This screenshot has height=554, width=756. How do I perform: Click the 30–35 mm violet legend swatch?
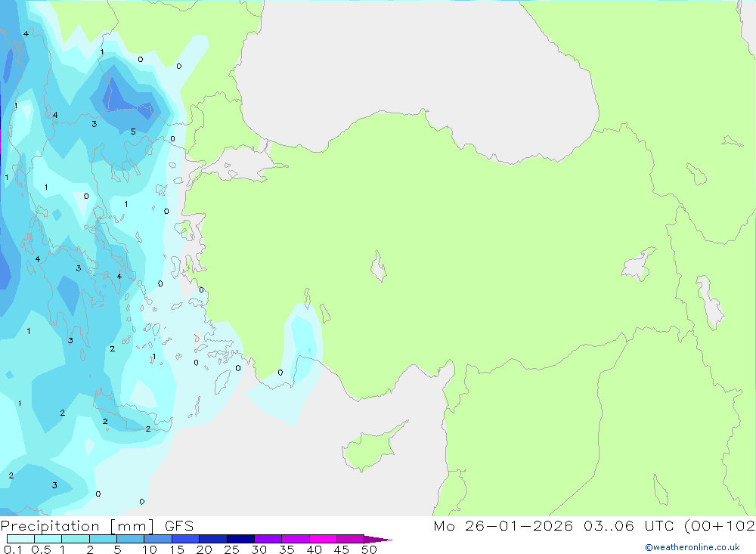tap(268, 539)
